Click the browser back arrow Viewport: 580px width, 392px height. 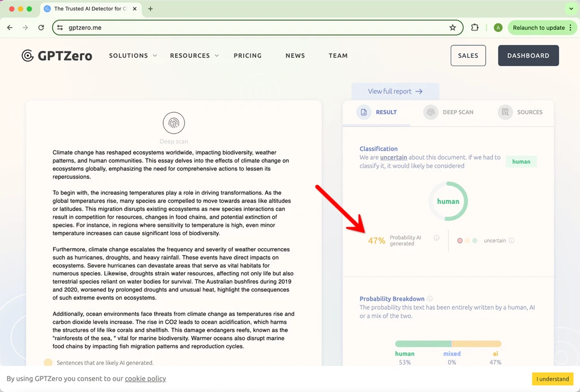click(10, 28)
